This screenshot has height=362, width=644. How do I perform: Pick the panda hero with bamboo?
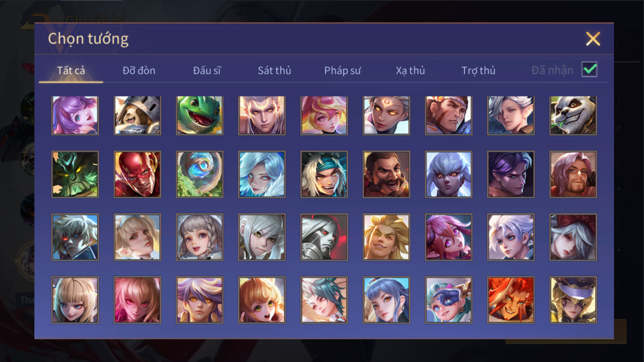pos(573,115)
